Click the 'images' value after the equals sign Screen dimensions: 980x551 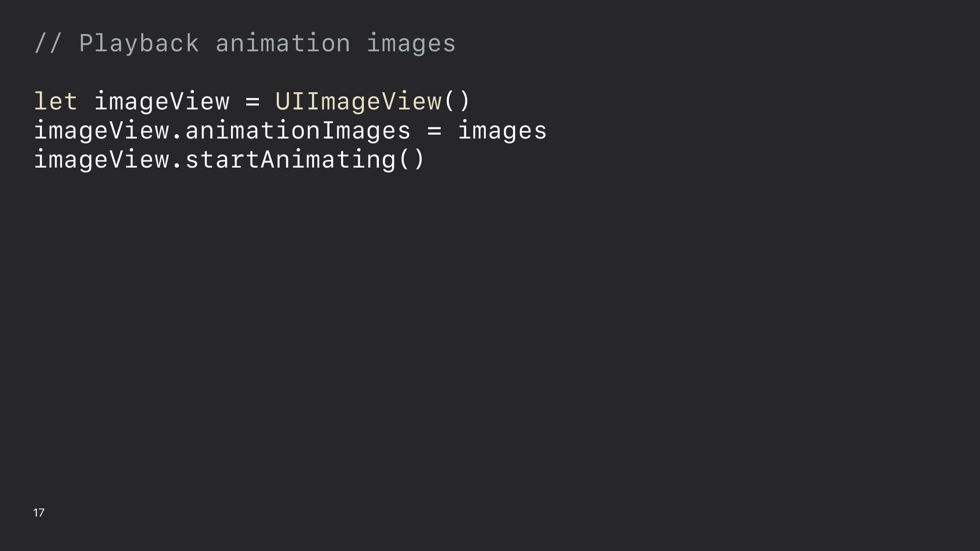(502, 130)
